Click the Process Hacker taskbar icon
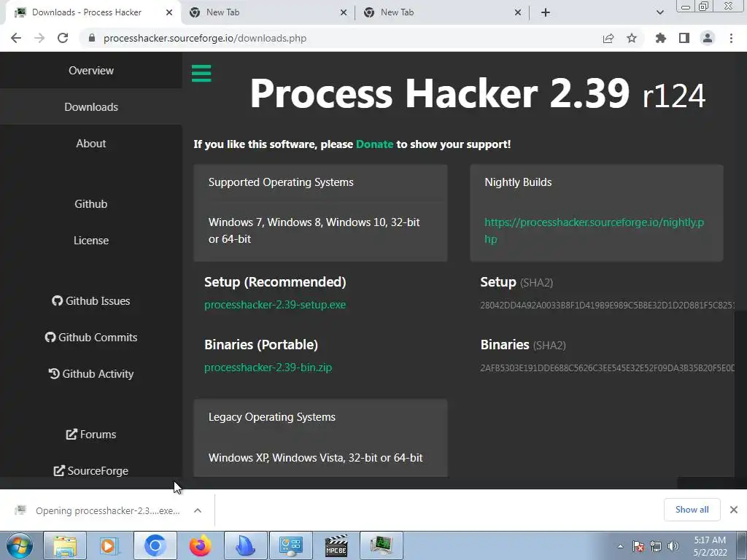747x560 pixels. 381,545
